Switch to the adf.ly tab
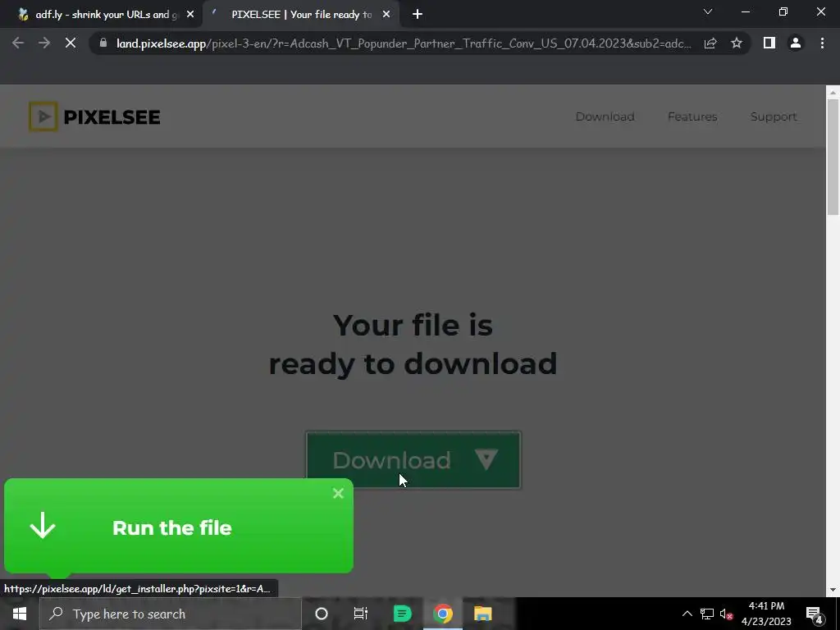This screenshot has height=630, width=840. point(101,15)
